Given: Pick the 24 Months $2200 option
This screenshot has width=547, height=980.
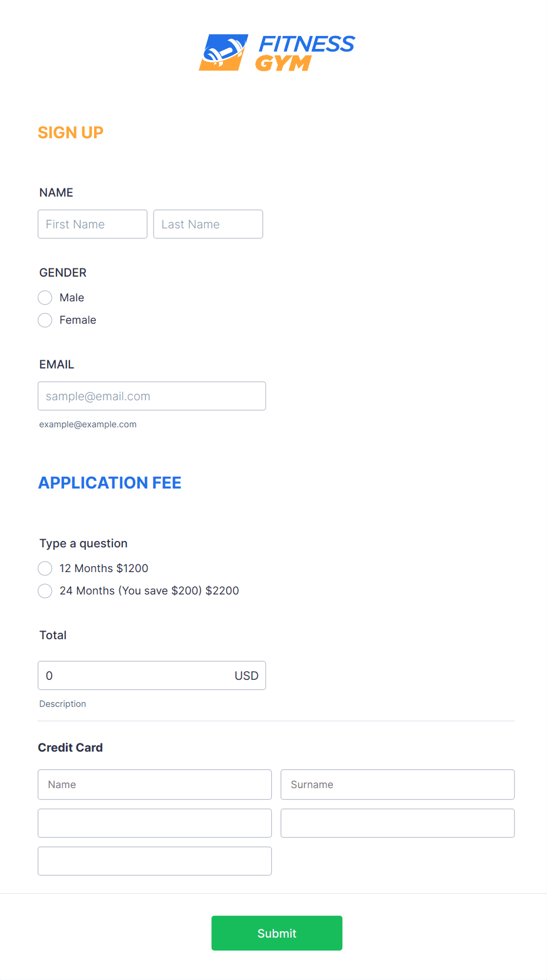Looking at the screenshot, I should 45,591.
